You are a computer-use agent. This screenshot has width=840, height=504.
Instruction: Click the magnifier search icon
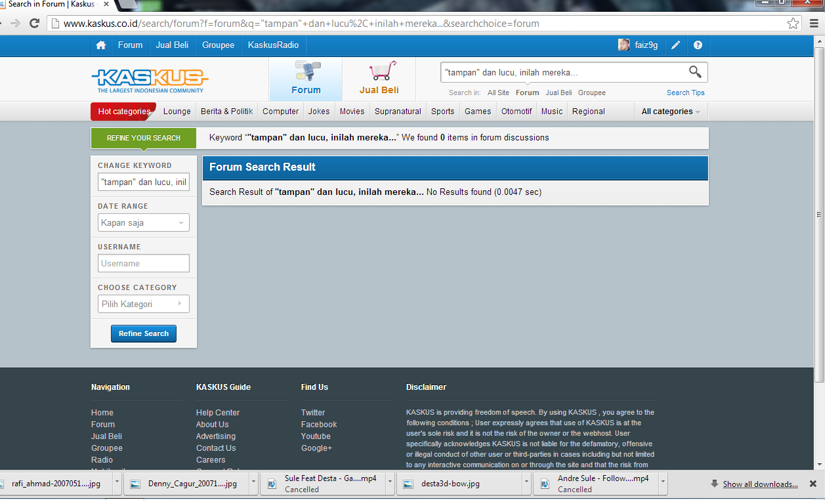click(x=695, y=72)
